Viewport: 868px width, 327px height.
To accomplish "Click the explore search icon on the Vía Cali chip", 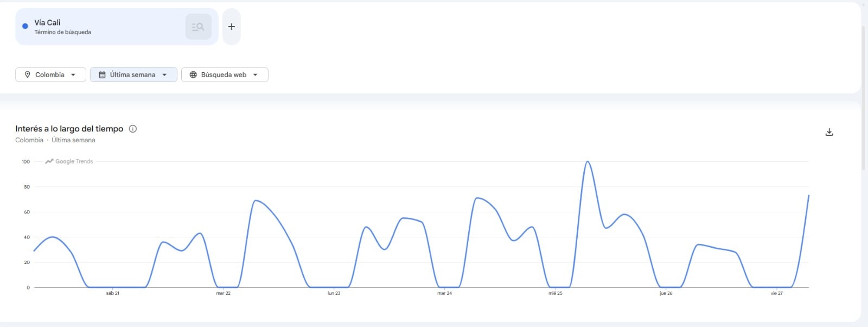I will point(197,26).
